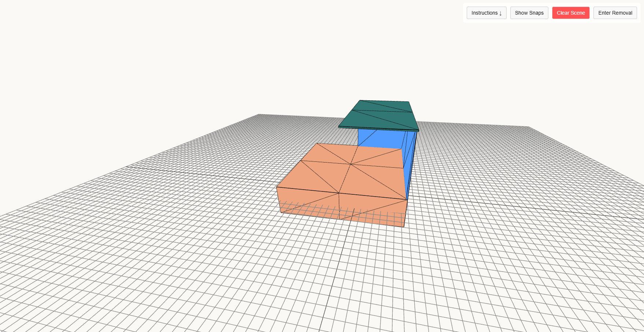Toggle Show Snaps visibility
This screenshot has height=332, width=644.
click(529, 13)
